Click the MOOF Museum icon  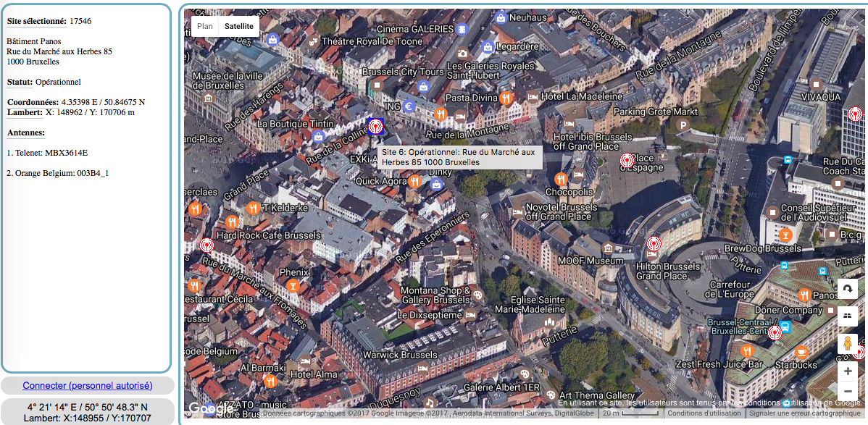pyautogui.click(x=609, y=248)
